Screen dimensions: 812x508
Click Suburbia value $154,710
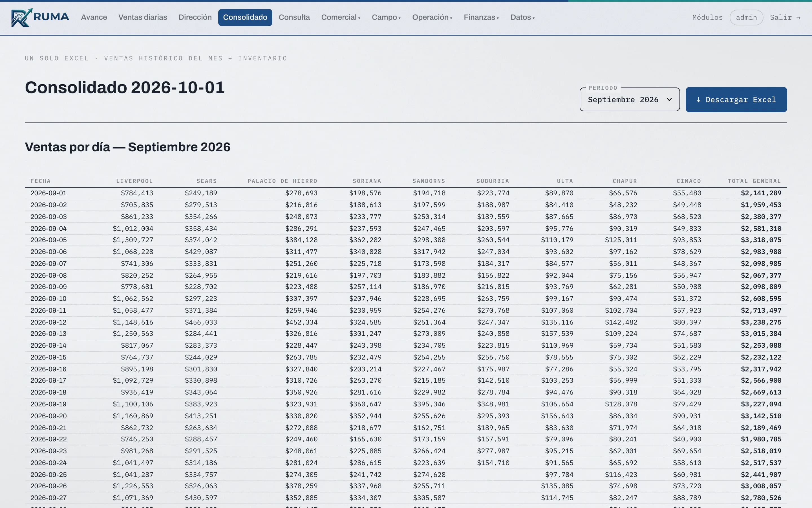[493, 463]
